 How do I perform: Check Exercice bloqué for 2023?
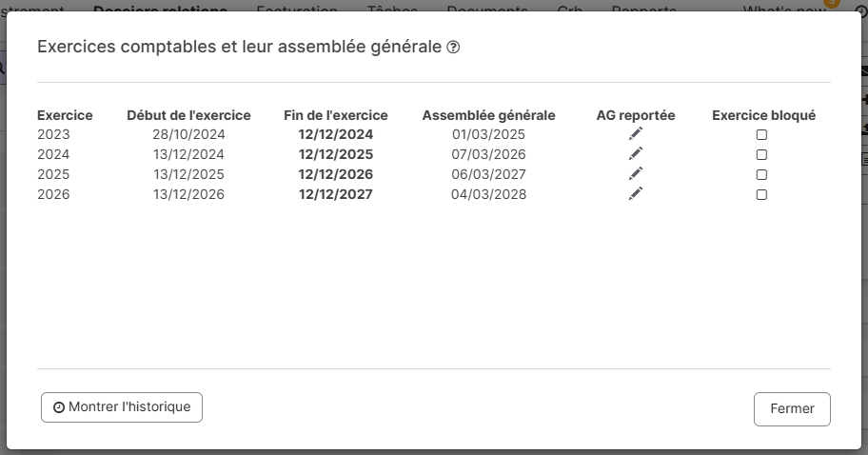(x=761, y=135)
